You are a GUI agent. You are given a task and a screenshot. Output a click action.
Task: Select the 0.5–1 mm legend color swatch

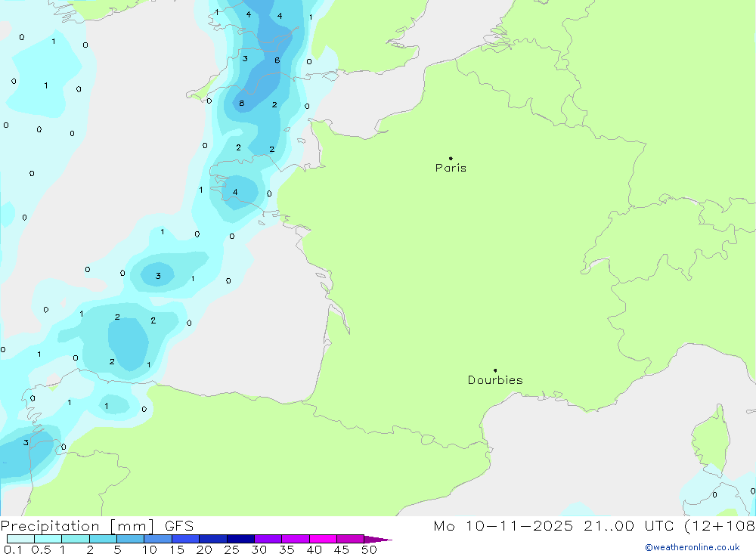click(48, 539)
